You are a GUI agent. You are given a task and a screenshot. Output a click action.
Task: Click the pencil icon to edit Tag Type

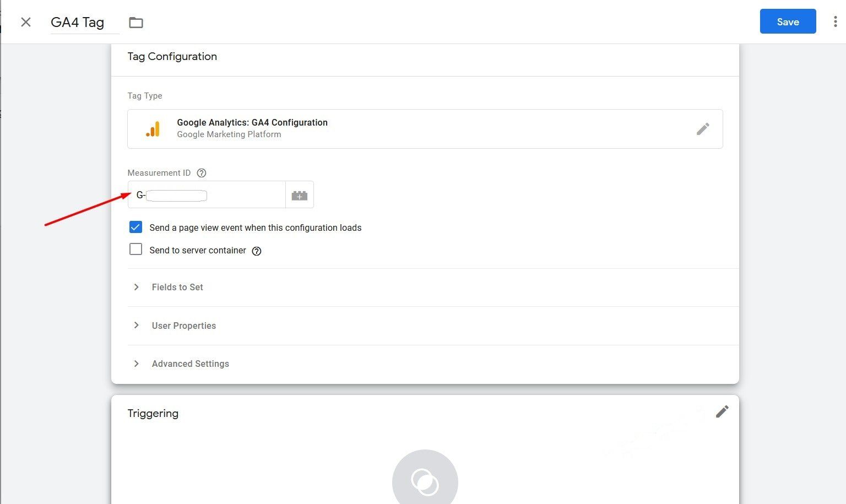702,129
